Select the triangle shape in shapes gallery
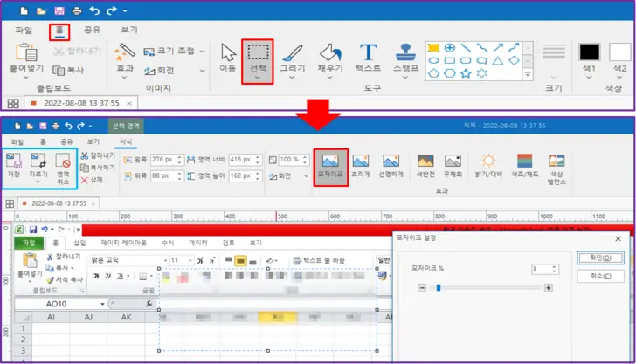This screenshot has height=364, width=636. coord(498,61)
